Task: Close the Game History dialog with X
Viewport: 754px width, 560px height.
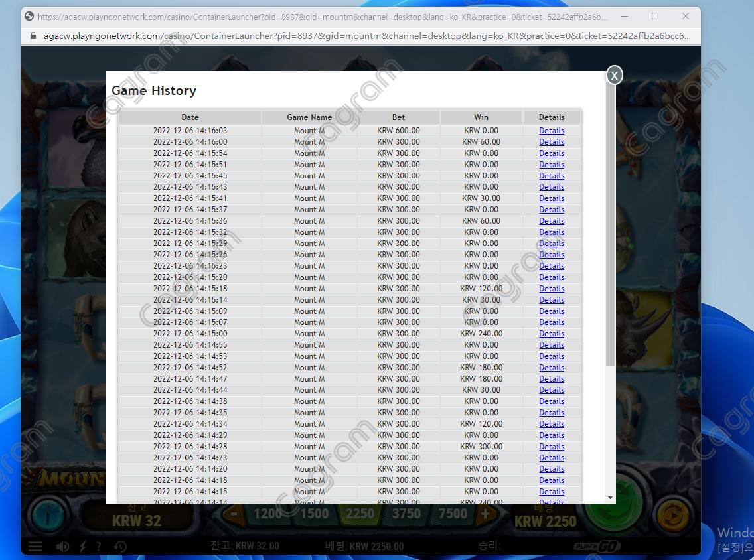Action: 614,76
